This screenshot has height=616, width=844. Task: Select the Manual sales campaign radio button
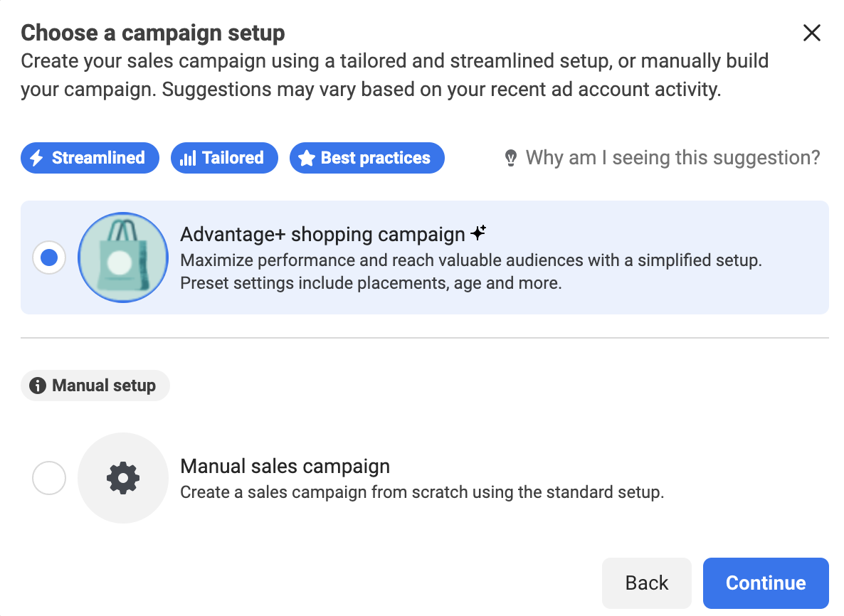48,477
